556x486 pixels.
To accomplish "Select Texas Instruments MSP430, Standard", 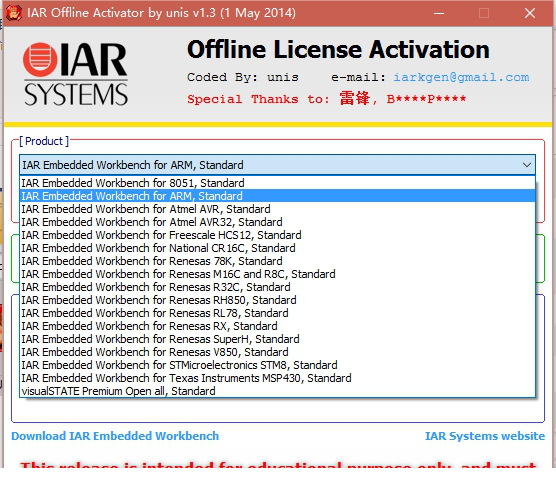I will pos(277,378).
